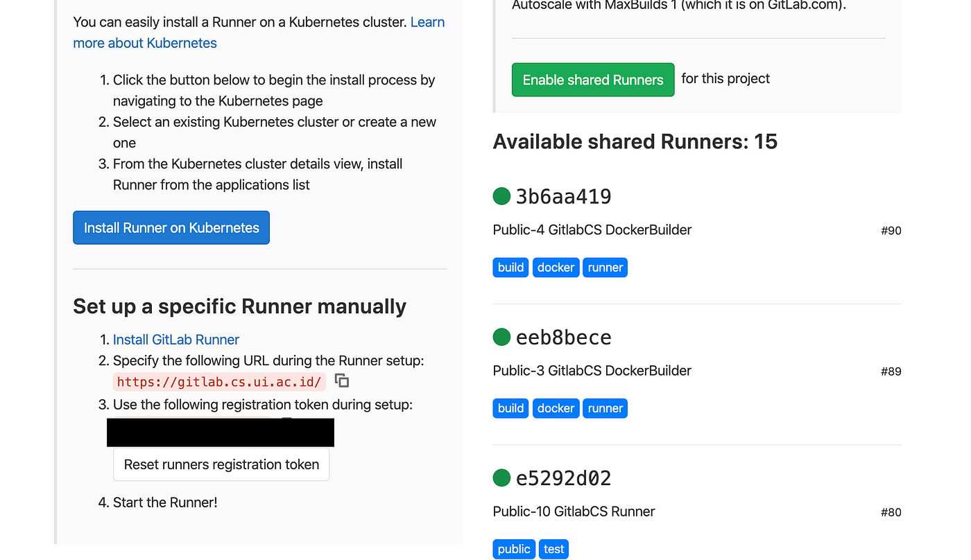
Task: Select the build tag under runner 3b6aa419
Action: tap(510, 267)
